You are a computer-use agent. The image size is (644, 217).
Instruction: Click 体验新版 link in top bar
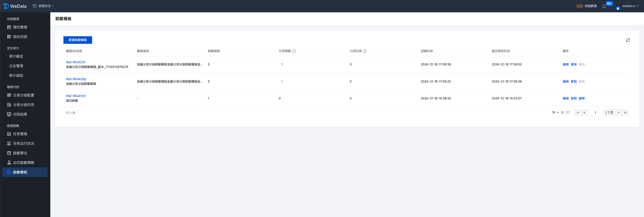click(x=591, y=6)
